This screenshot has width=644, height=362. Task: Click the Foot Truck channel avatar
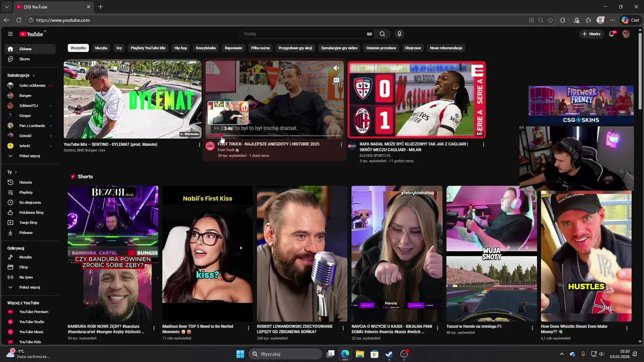tap(210, 146)
